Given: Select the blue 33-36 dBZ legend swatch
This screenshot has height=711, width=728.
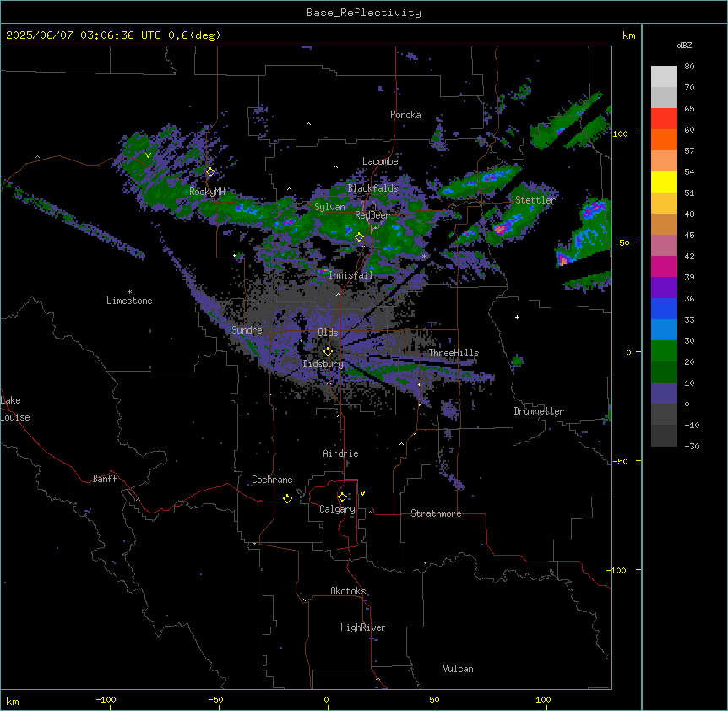Looking at the screenshot, I should (664, 308).
